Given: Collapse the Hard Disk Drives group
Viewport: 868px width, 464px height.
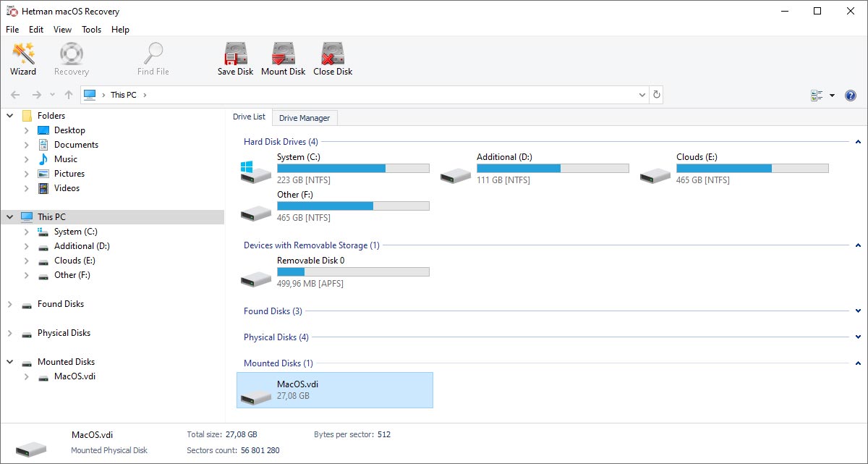Looking at the screenshot, I should tap(858, 142).
